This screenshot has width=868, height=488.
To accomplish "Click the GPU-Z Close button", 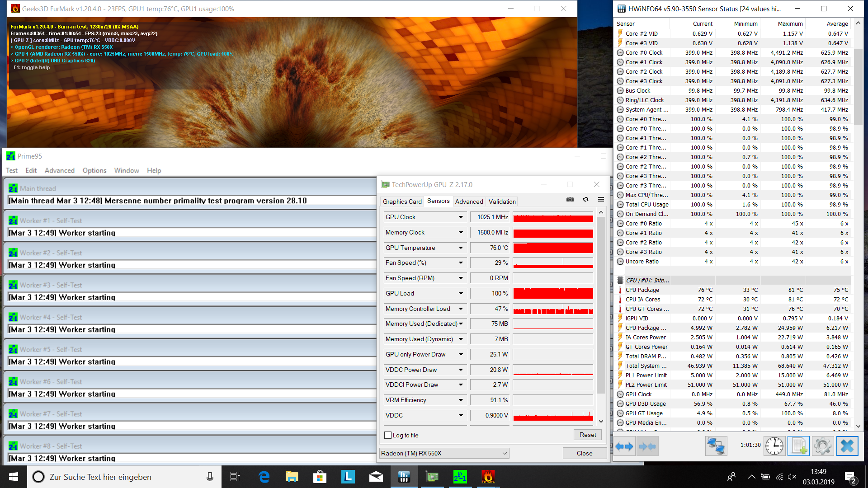I will (x=584, y=453).
